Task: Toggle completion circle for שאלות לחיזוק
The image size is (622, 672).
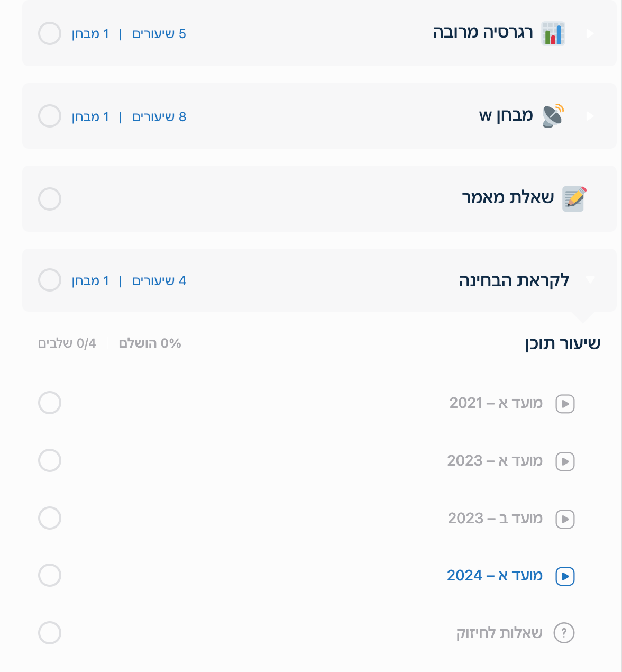Action: point(50,633)
